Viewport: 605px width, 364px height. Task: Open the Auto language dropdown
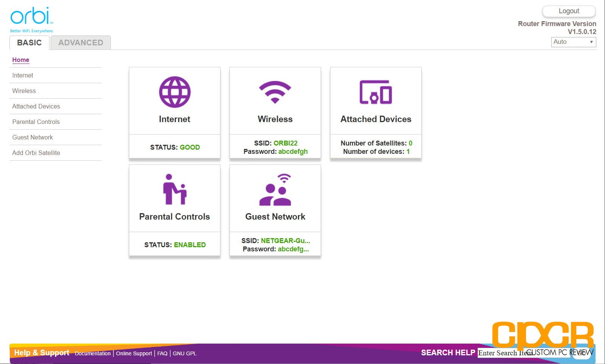click(x=574, y=42)
